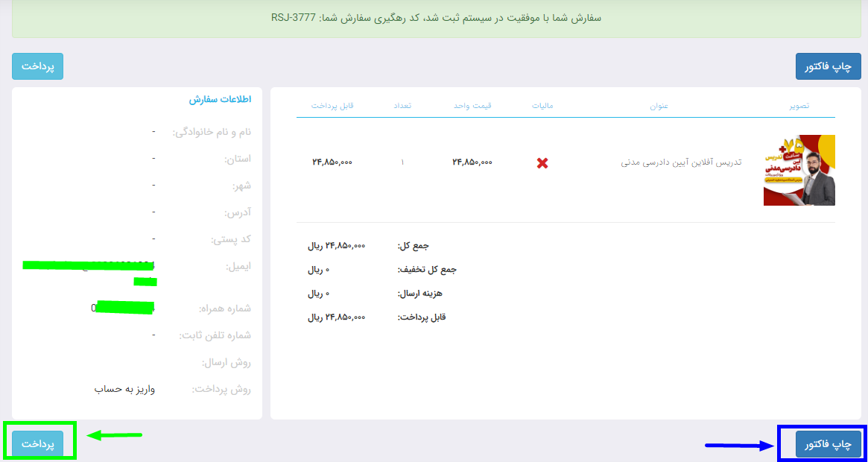Click the عنوان column header
The image size is (868, 462).
[x=659, y=106]
